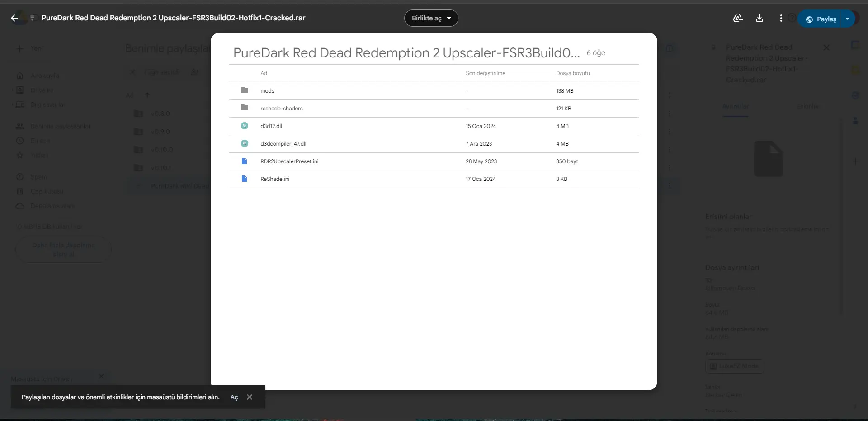Open the ReShade.ini file
This screenshot has height=421, width=868.
[x=275, y=179]
